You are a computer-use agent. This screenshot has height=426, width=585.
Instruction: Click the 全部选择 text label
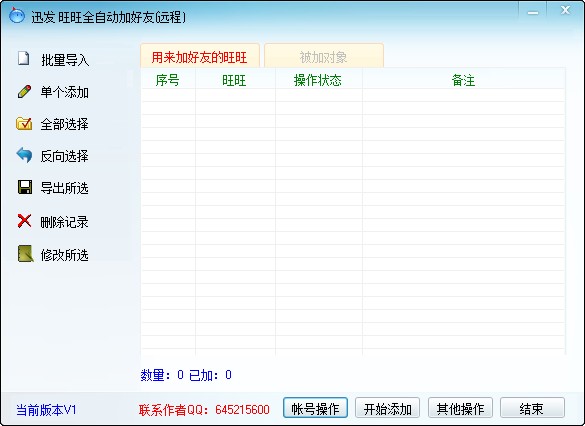[65, 124]
